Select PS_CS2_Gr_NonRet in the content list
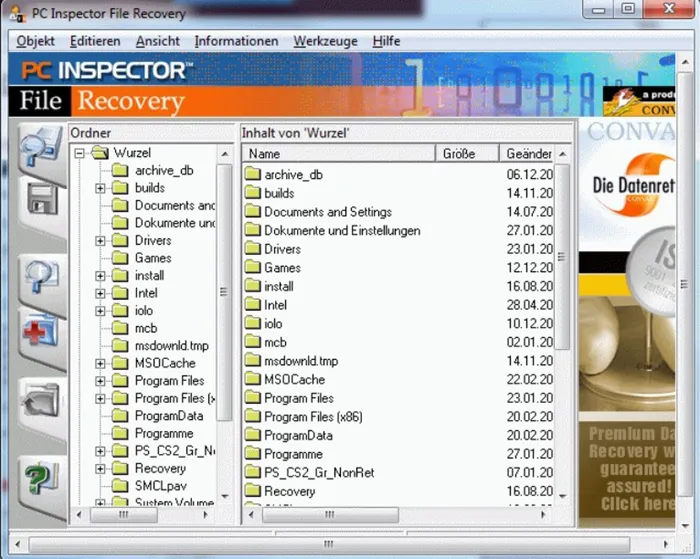700x559 pixels. (x=319, y=473)
